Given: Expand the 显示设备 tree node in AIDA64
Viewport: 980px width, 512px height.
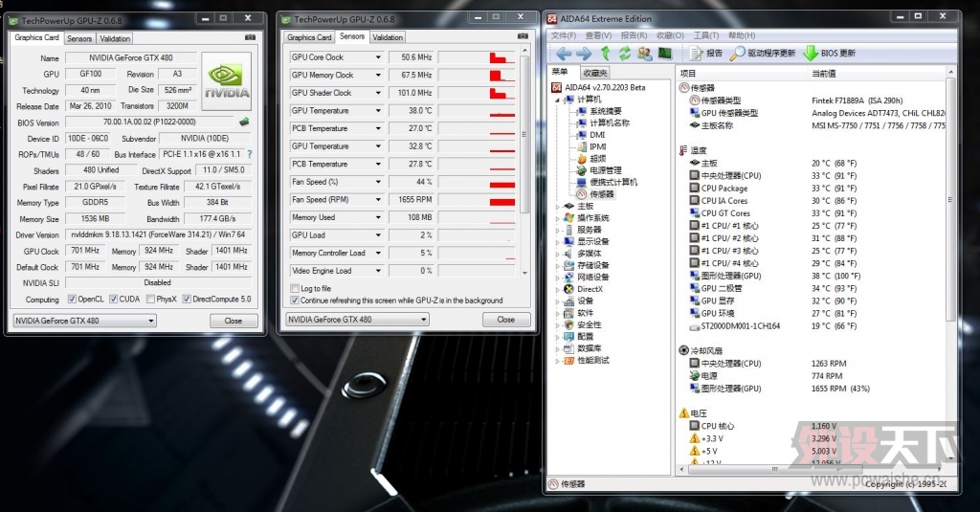Looking at the screenshot, I should [x=558, y=241].
